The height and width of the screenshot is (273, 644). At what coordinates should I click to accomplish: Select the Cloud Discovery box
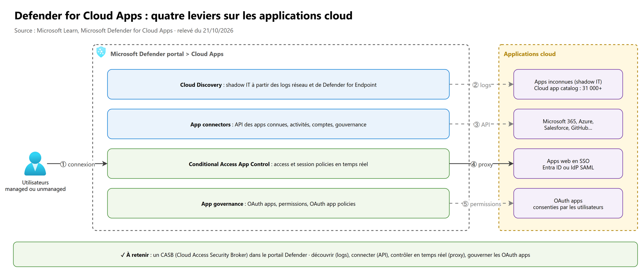278,84
